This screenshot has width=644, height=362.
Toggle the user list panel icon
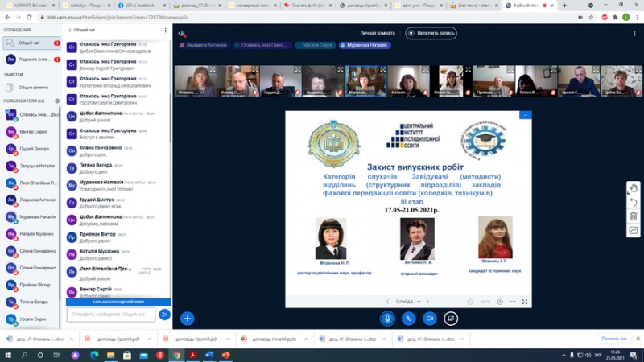pyautogui.click(x=182, y=33)
